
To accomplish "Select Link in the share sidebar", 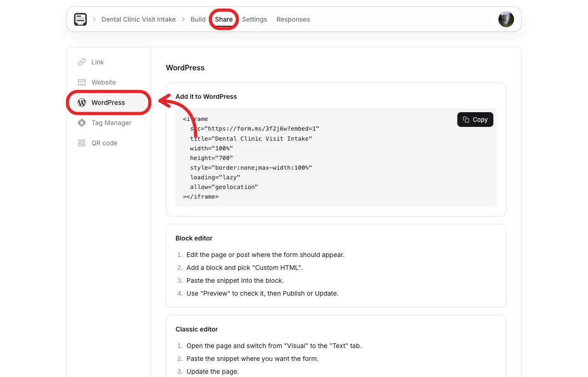I will click(x=108, y=62).
